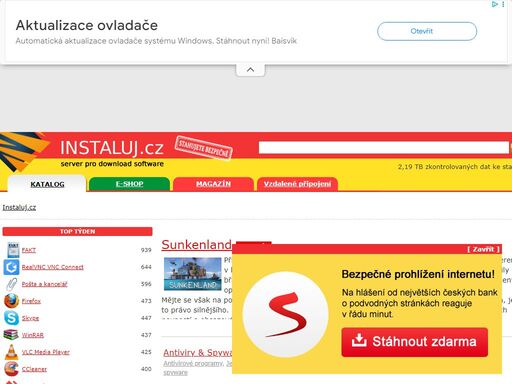Open the Pošta a kancelář link

click(x=44, y=284)
